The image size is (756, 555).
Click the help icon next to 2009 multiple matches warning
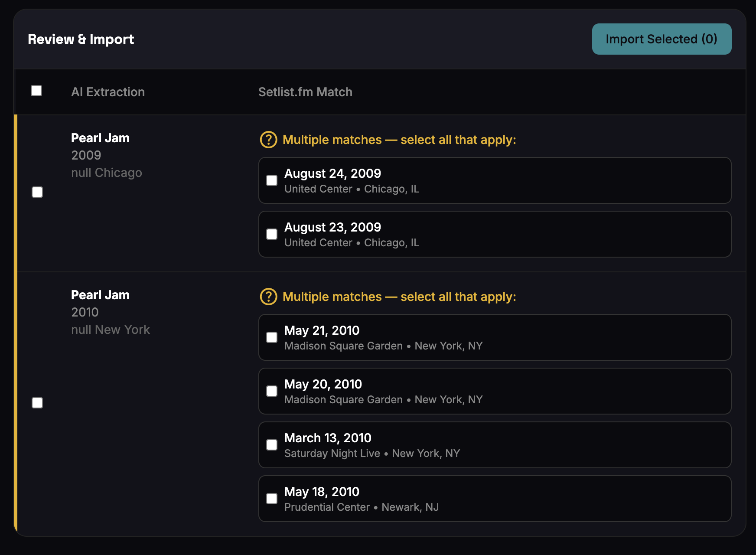pyautogui.click(x=268, y=140)
